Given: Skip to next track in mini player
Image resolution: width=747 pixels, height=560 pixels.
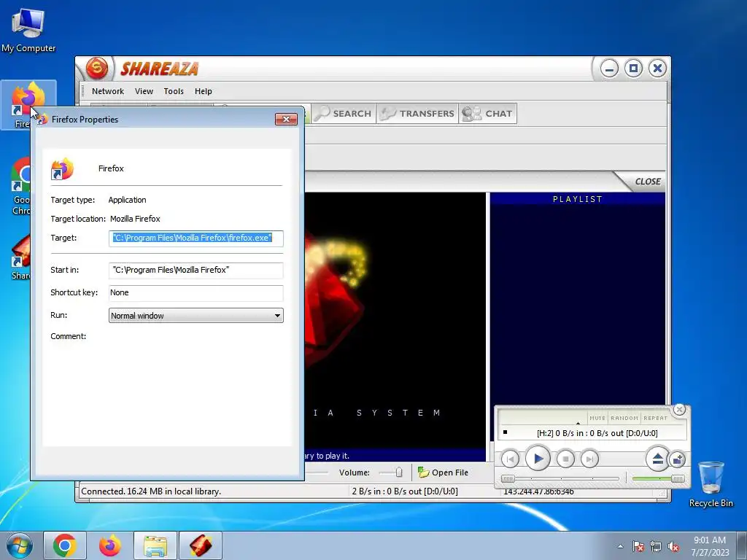Looking at the screenshot, I should (x=589, y=459).
